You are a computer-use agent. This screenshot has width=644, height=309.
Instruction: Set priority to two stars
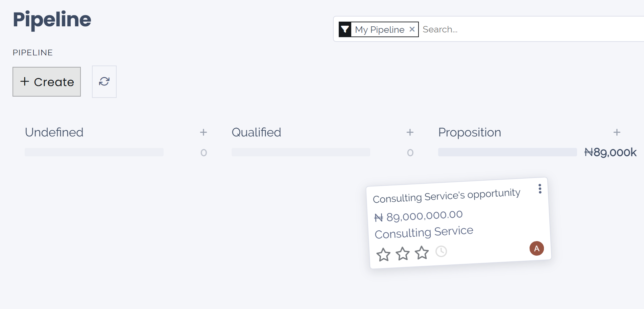[x=403, y=253]
